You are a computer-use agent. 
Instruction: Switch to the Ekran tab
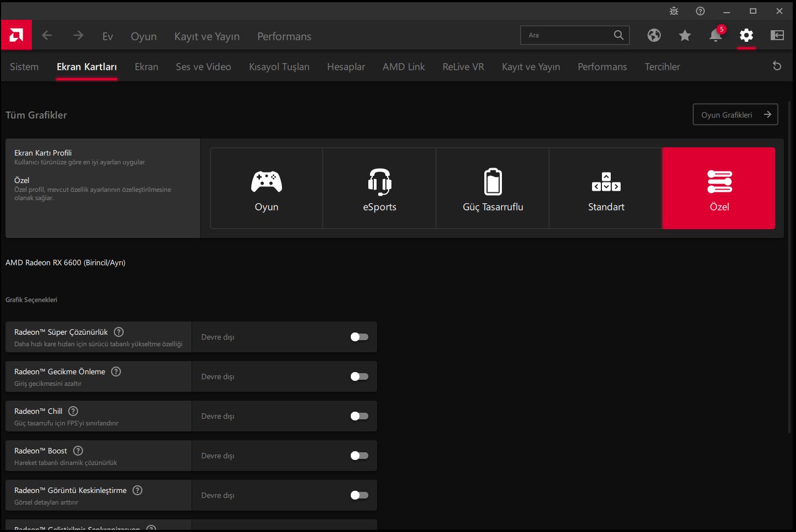(146, 66)
